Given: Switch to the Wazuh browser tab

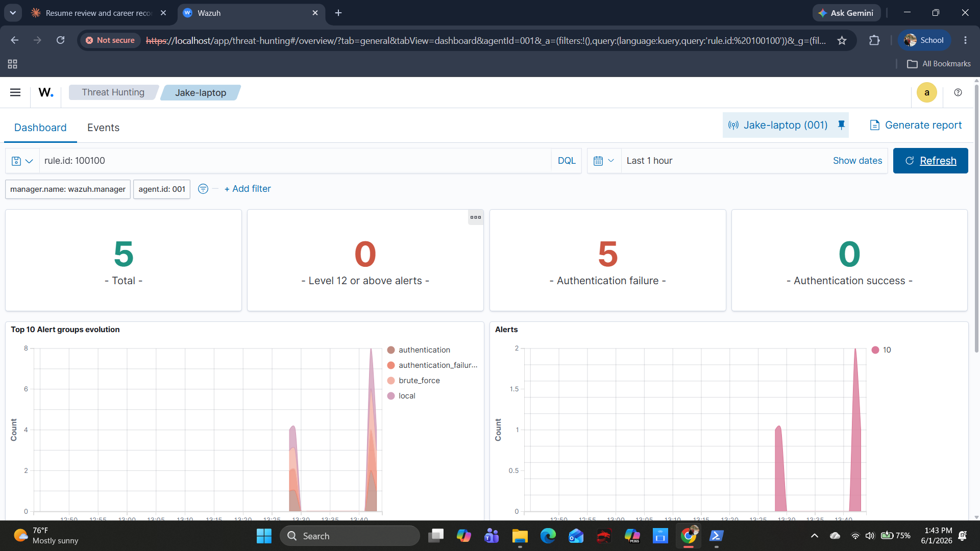Looking at the screenshot, I should point(250,13).
